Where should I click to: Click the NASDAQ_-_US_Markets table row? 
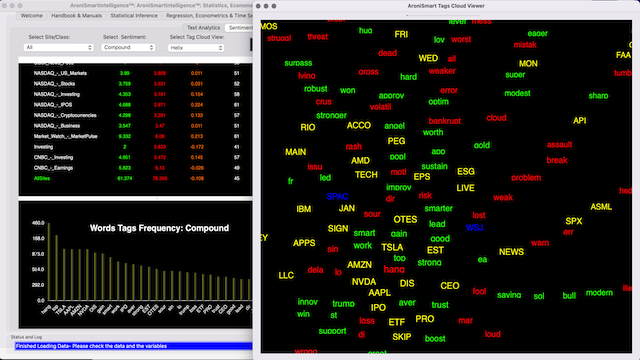[136, 73]
